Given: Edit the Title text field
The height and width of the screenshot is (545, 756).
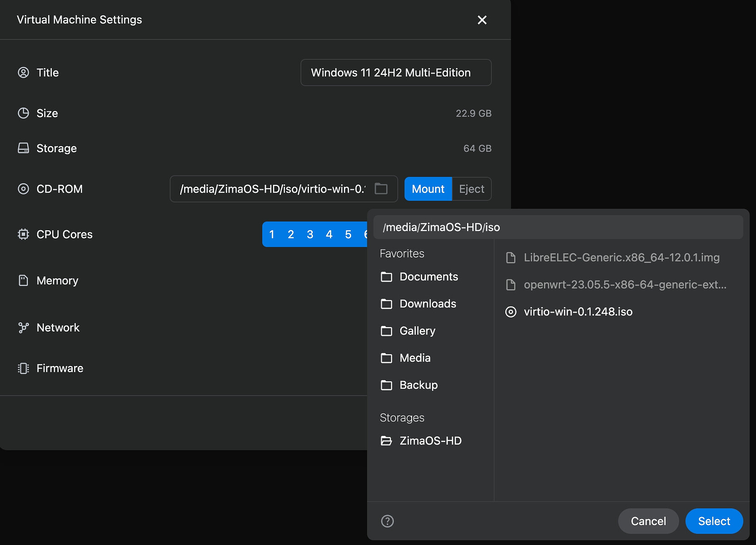Looking at the screenshot, I should [x=396, y=73].
